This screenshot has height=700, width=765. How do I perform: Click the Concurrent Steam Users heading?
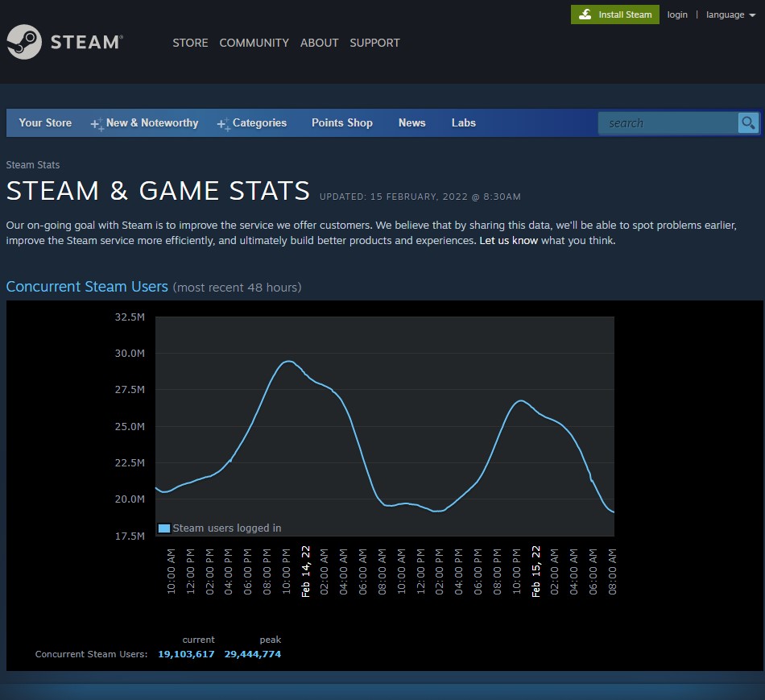tap(87, 287)
